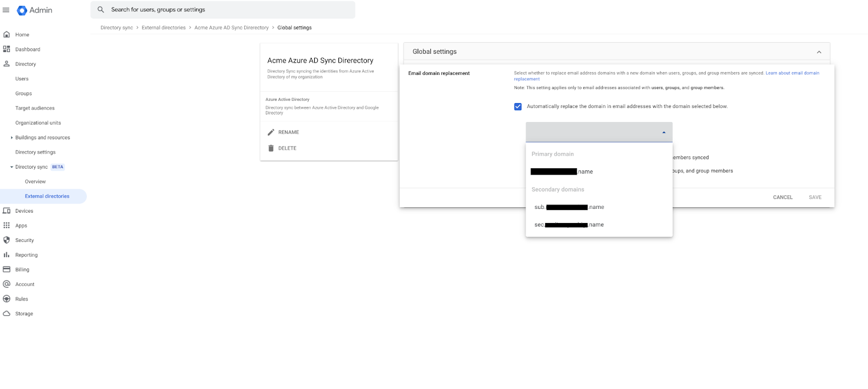This screenshot has height=389, width=868.
Task: Open Directory sync Overview
Action: [35, 181]
